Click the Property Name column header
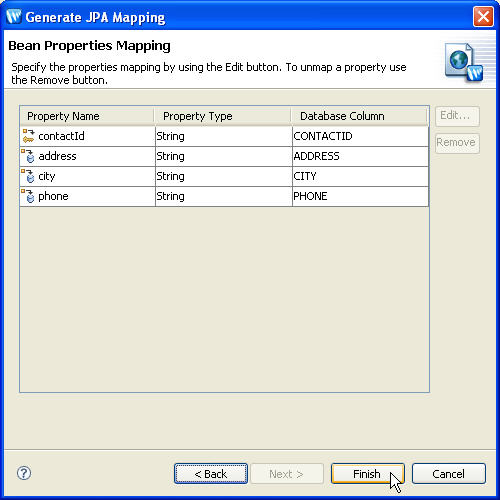Screen dimensions: 500x500 point(87,116)
